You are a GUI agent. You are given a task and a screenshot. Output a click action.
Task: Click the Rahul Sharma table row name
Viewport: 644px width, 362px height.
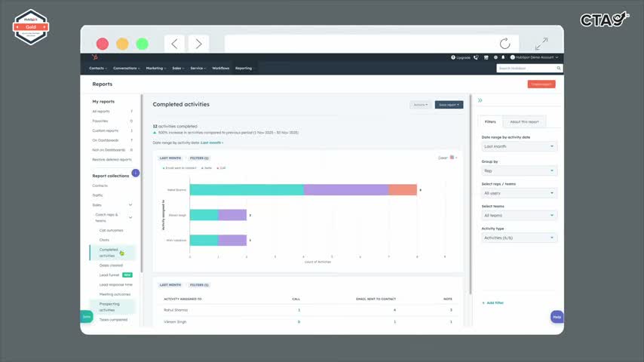(176, 310)
